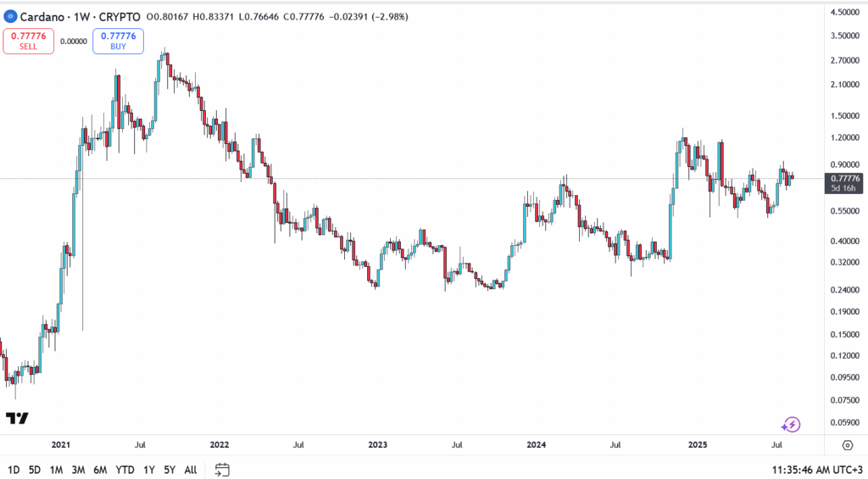
Task: Open the go to date calendar icon
Action: coord(222,469)
